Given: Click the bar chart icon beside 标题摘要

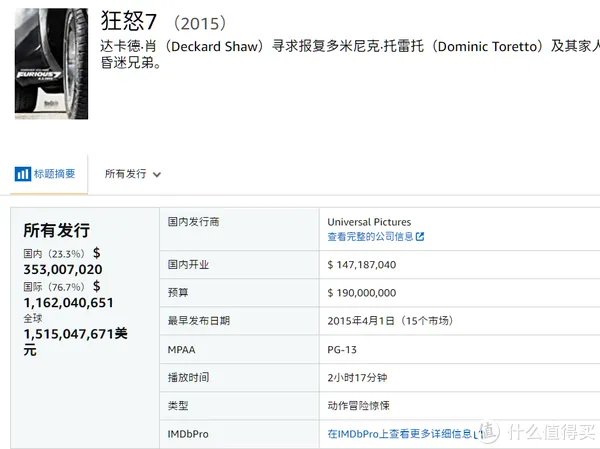Looking at the screenshot, I should point(23,174).
